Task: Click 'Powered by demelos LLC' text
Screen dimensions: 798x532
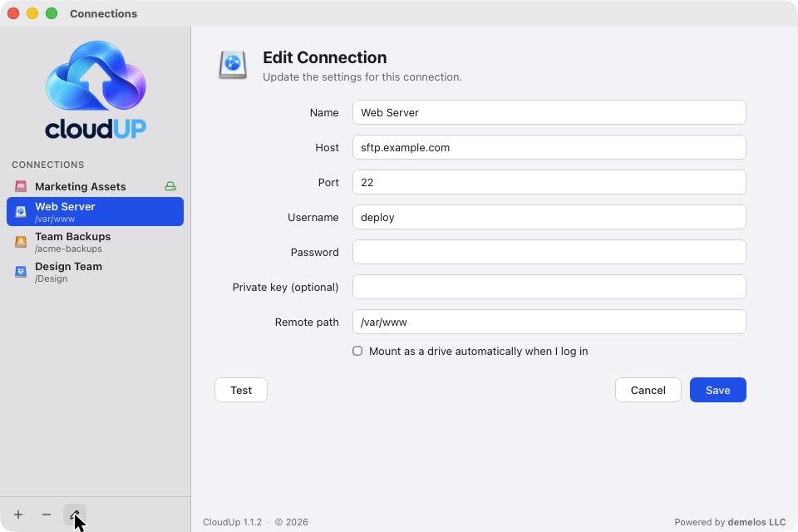Action: pos(730,522)
